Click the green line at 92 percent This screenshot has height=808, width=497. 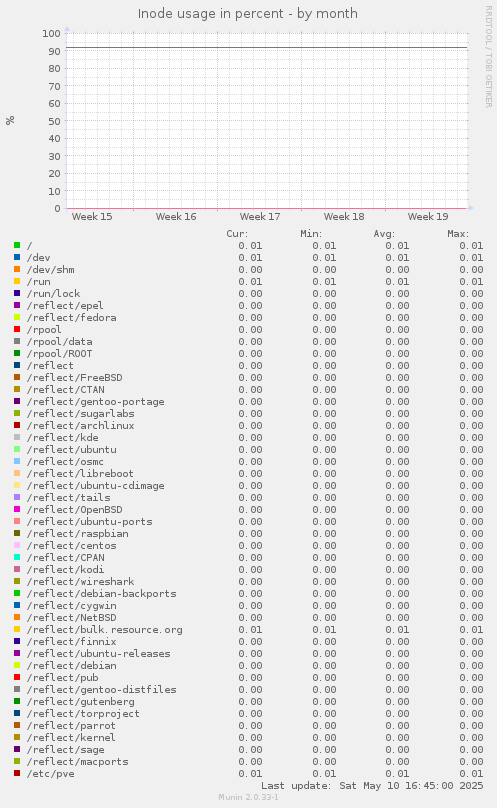point(267,47)
